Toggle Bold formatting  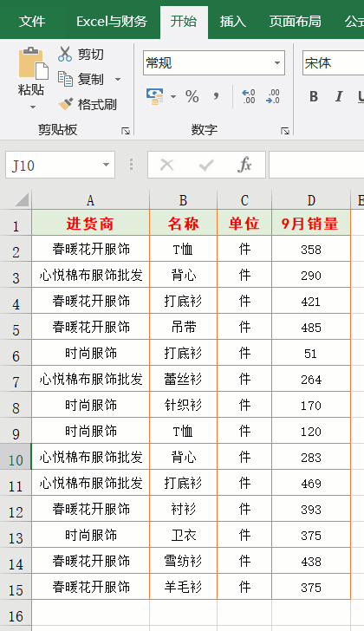click(314, 96)
